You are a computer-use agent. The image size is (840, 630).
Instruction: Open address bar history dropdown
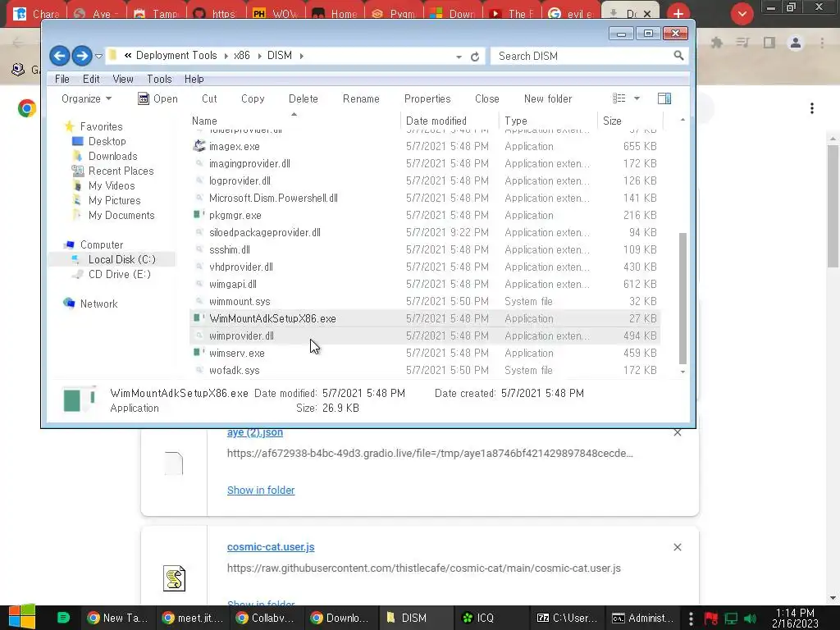point(459,57)
